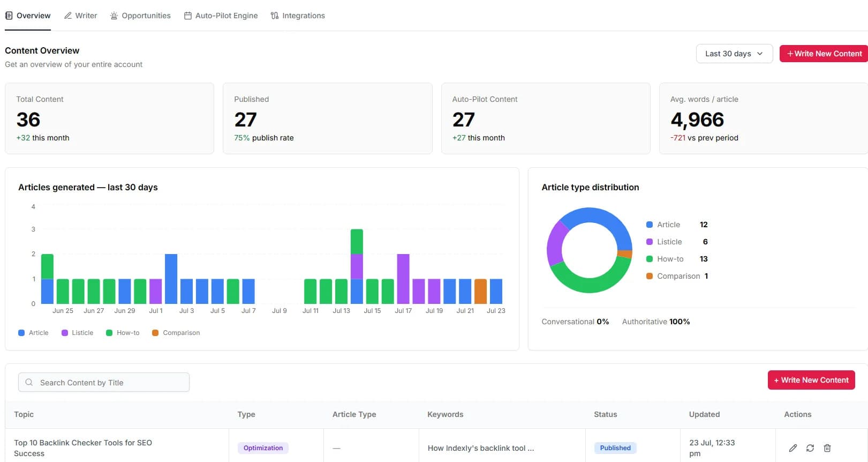Click the tall Jul 14 stacked bar
The width and height of the screenshot is (868, 462).
click(357, 266)
